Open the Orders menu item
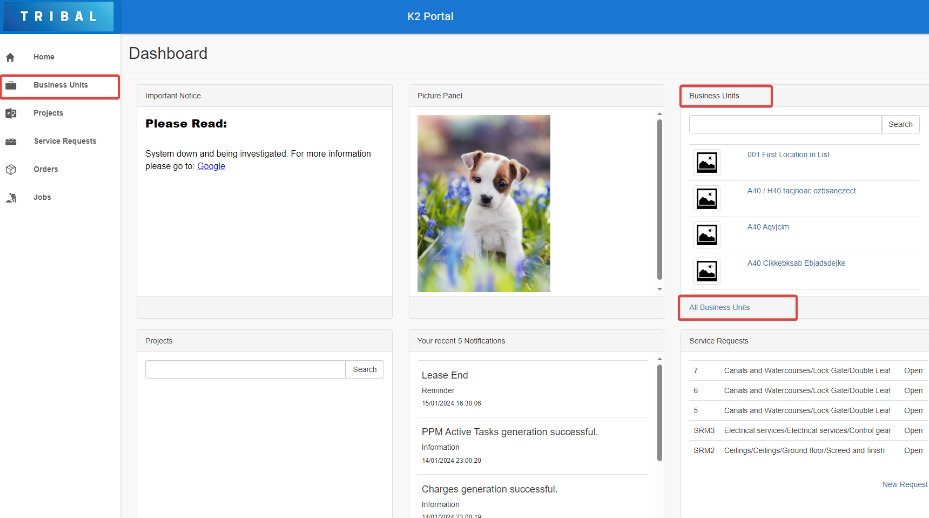 pos(46,169)
